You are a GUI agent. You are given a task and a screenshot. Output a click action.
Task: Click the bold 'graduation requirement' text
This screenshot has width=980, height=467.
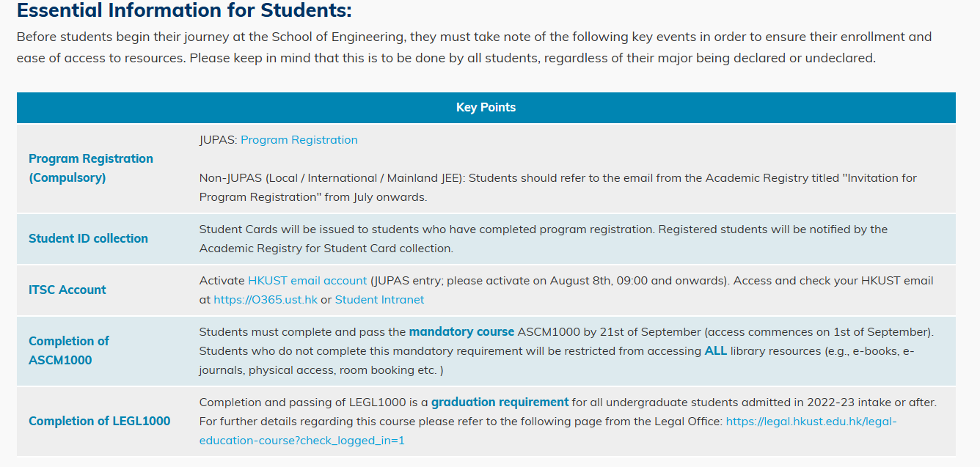[x=500, y=402]
